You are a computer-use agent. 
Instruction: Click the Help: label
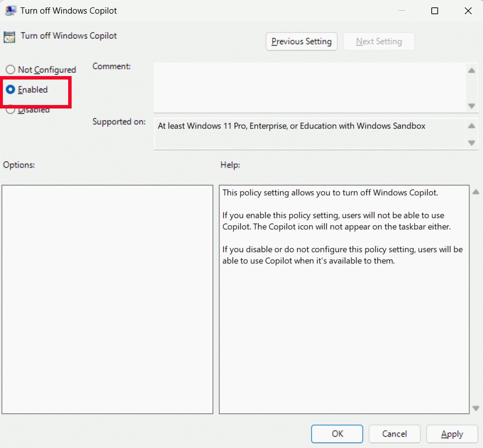pyautogui.click(x=230, y=165)
